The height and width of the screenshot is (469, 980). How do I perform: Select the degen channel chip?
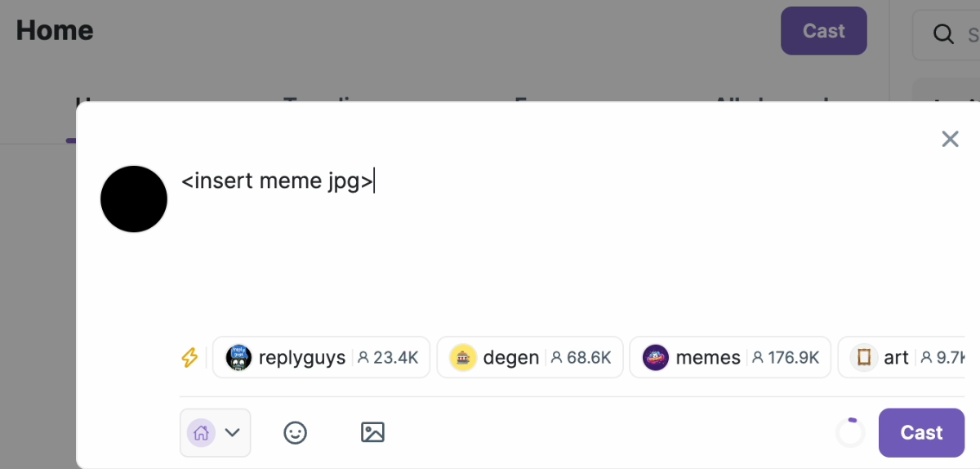tap(530, 357)
